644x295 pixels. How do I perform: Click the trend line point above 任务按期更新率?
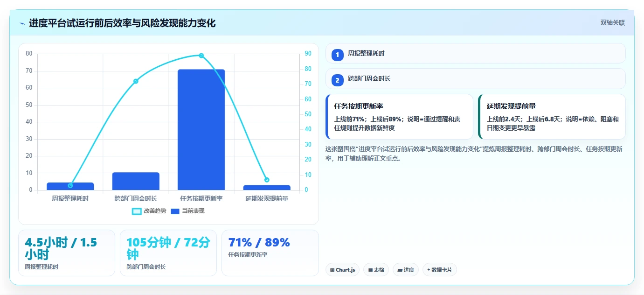201,56
